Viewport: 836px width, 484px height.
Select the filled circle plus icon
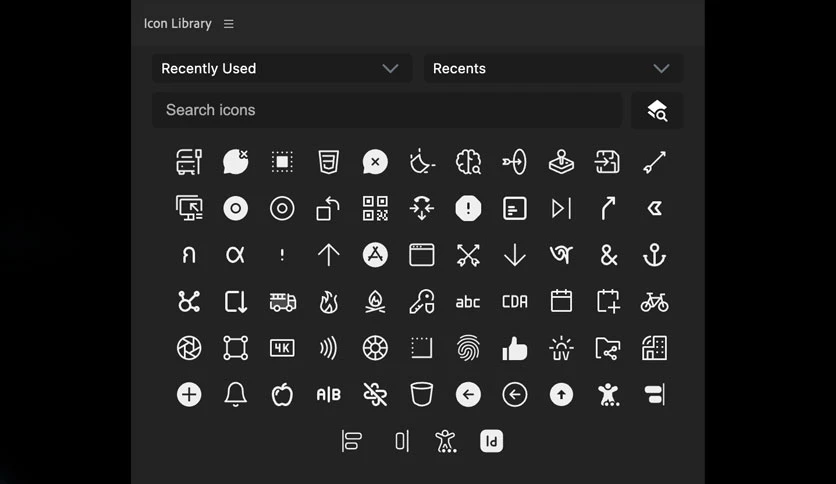coord(189,395)
